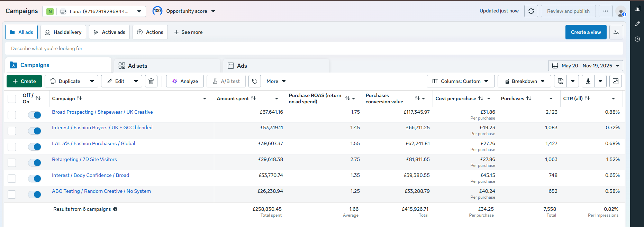644x227 pixels.
Task: Sort by Amount spent arrows icon
Action: [253, 98]
